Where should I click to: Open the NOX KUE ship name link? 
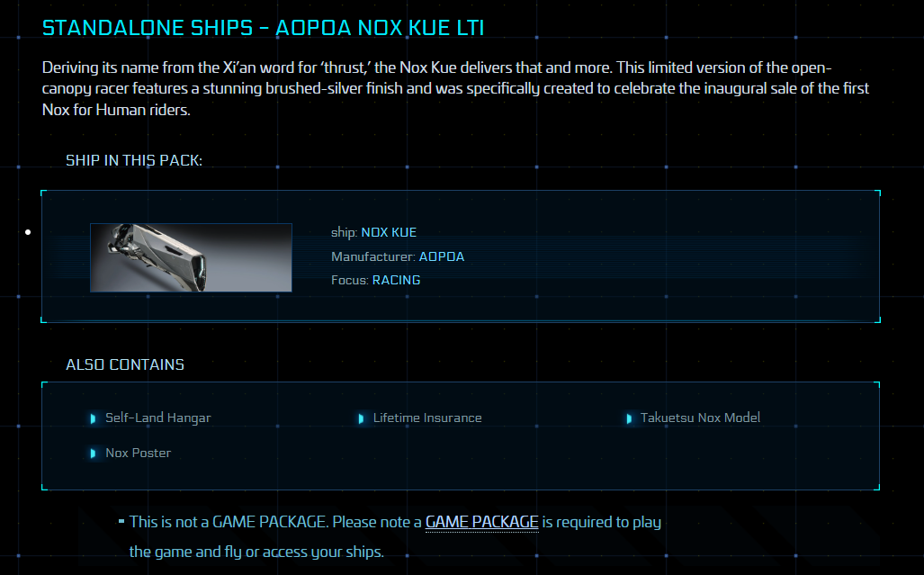[x=389, y=232]
